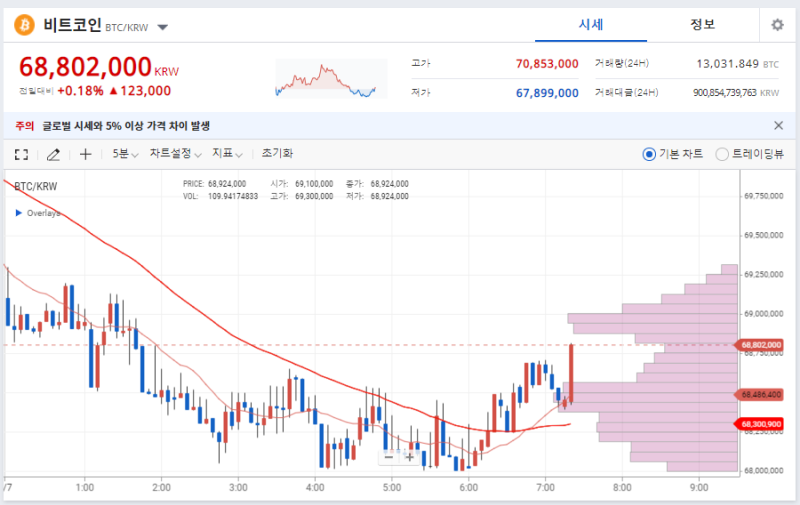Open the BTC/KRW market selector dropdown arrow

[x=162, y=27]
